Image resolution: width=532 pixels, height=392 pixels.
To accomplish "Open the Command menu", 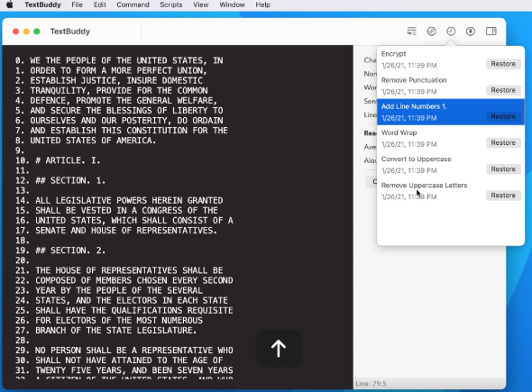I will click(x=133, y=5).
